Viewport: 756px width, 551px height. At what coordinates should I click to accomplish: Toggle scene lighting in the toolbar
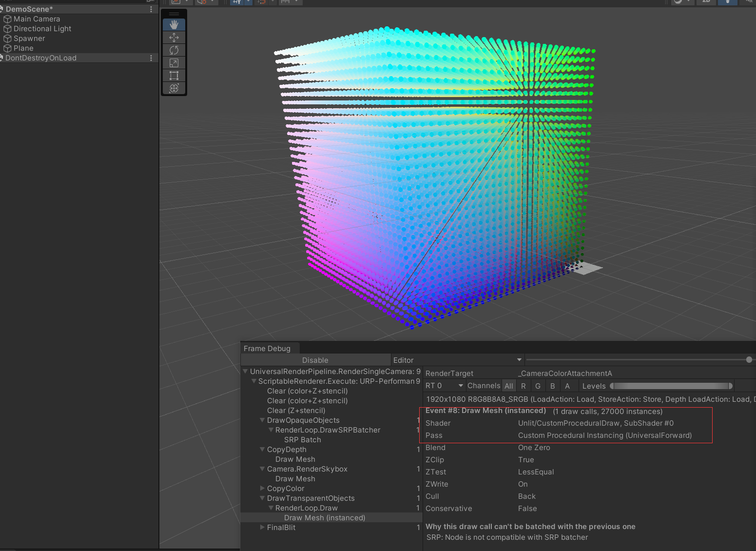[728, 2]
